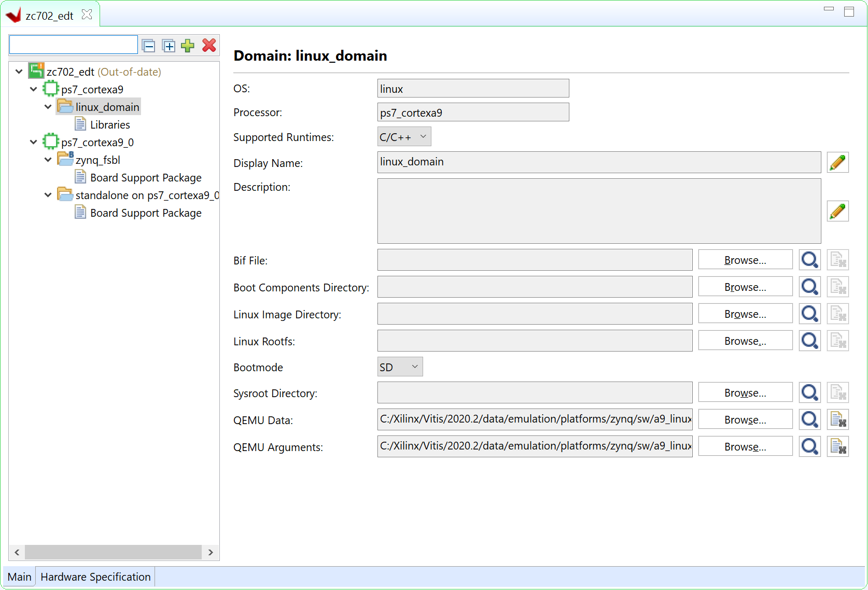Collapse standalone on ps7_cortexa9_0 node
Image resolution: width=868 pixels, height=590 pixels.
tap(48, 195)
